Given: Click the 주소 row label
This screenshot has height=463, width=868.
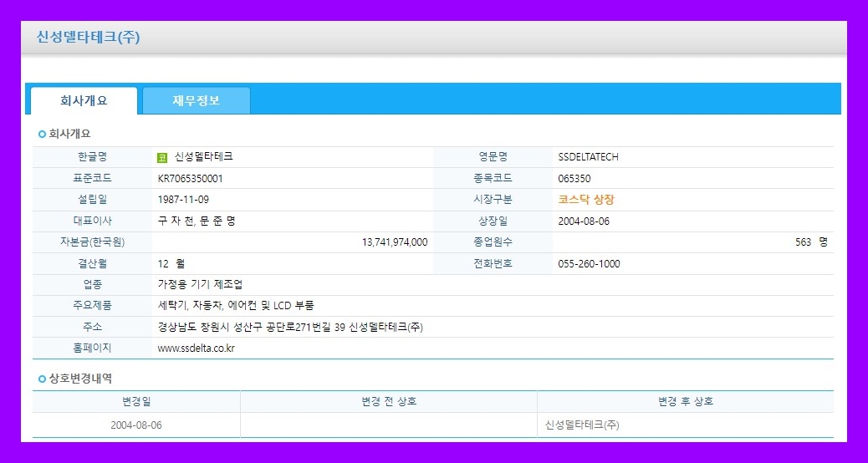Looking at the screenshot, I should pos(92,328).
